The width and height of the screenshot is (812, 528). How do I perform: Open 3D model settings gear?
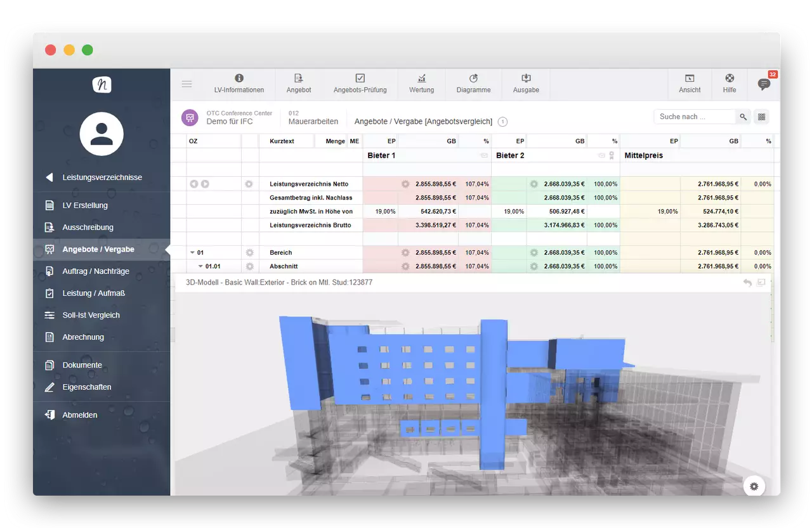(754, 486)
